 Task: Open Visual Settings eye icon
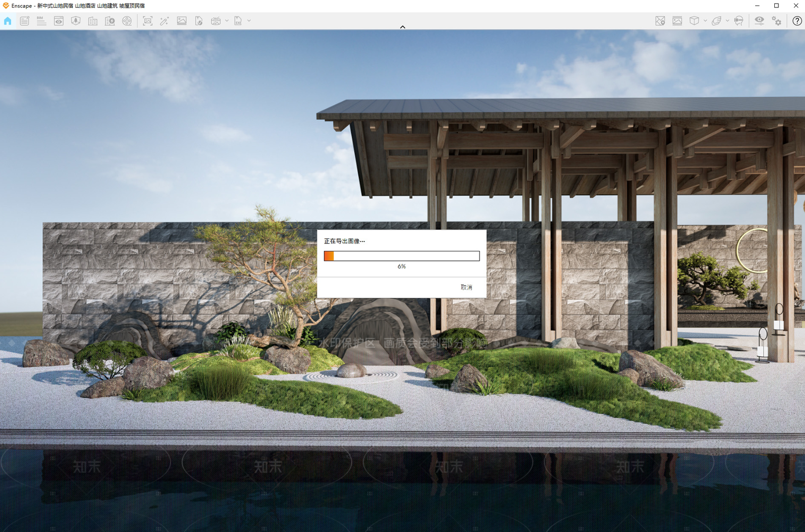[759, 21]
